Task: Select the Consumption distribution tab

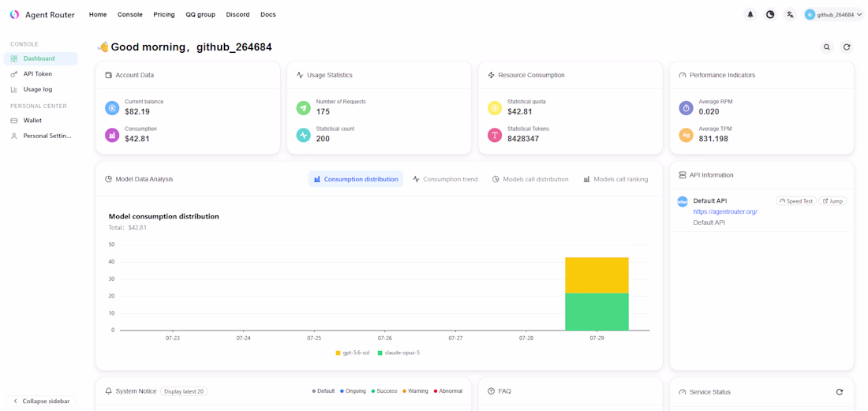Action: [x=356, y=179]
